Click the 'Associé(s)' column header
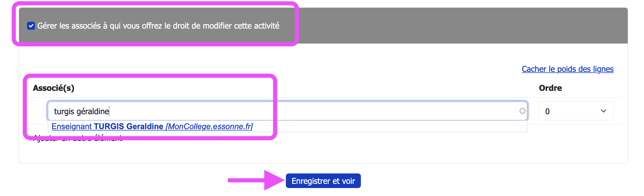644x196 pixels. [53, 88]
